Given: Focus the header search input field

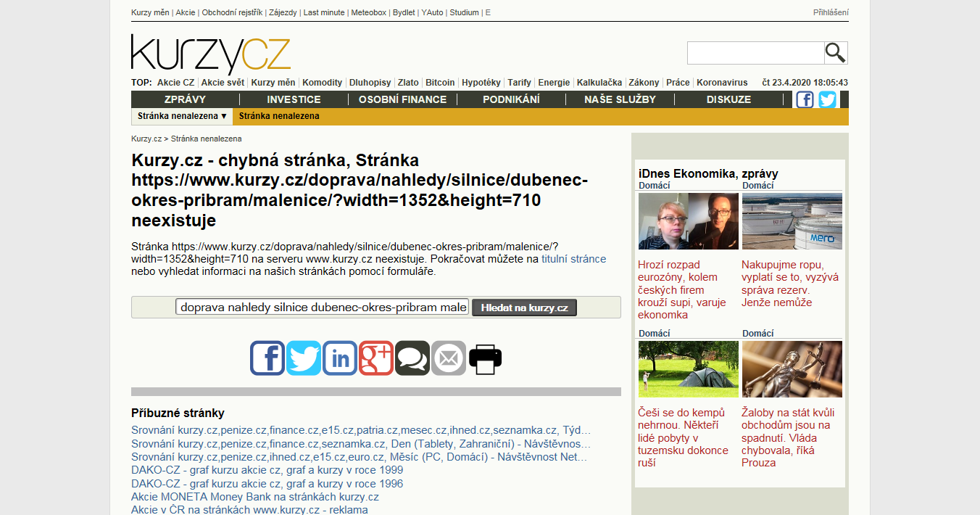Looking at the screenshot, I should pyautogui.click(x=755, y=53).
